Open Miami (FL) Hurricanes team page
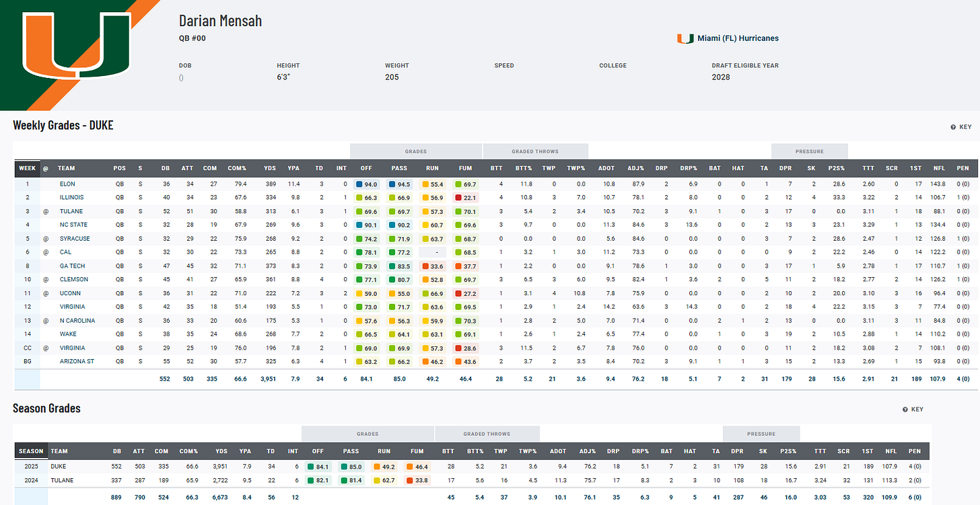980x505 pixels. (x=738, y=38)
